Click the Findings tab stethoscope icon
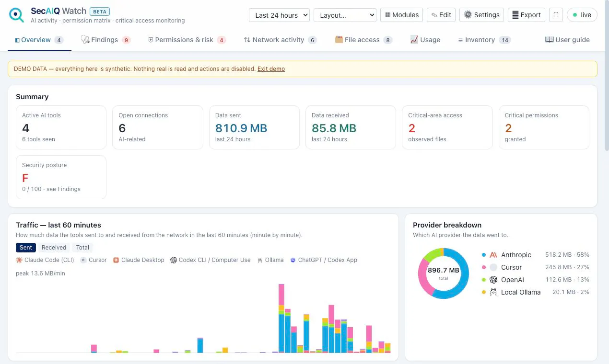Image resolution: width=609 pixels, height=364 pixels. pyautogui.click(x=85, y=40)
